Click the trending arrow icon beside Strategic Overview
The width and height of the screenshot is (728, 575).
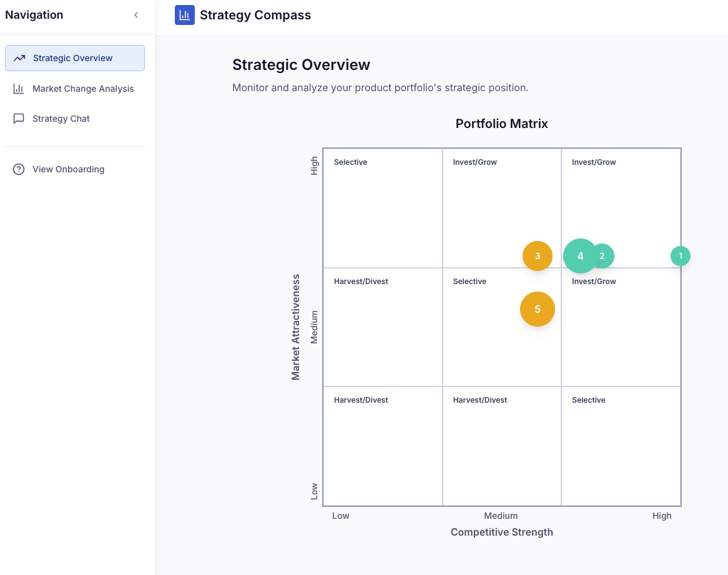click(19, 58)
